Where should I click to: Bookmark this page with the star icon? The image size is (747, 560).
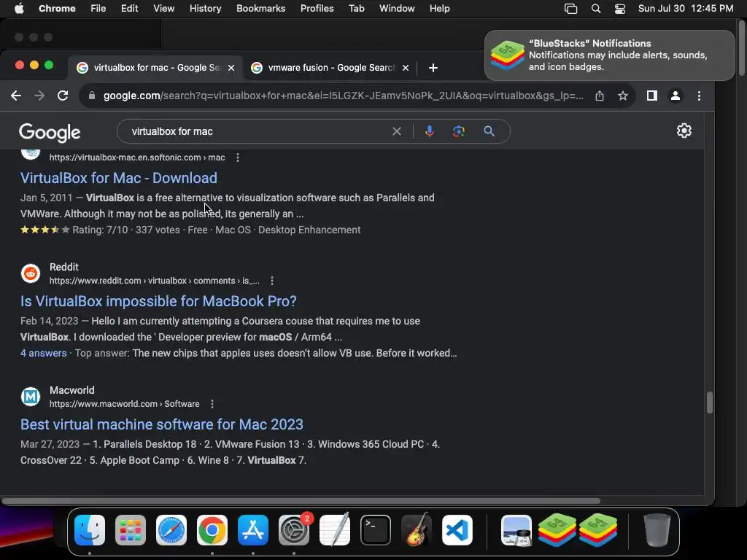[623, 96]
